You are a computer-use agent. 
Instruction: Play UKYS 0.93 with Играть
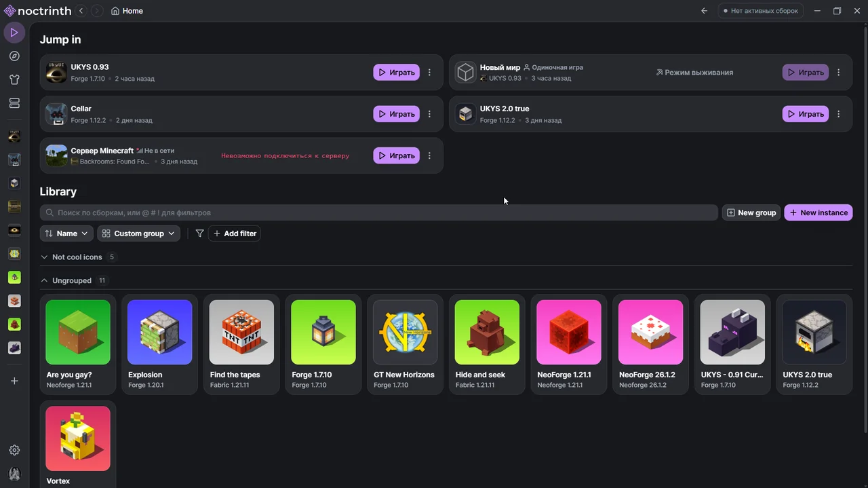(x=396, y=73)
